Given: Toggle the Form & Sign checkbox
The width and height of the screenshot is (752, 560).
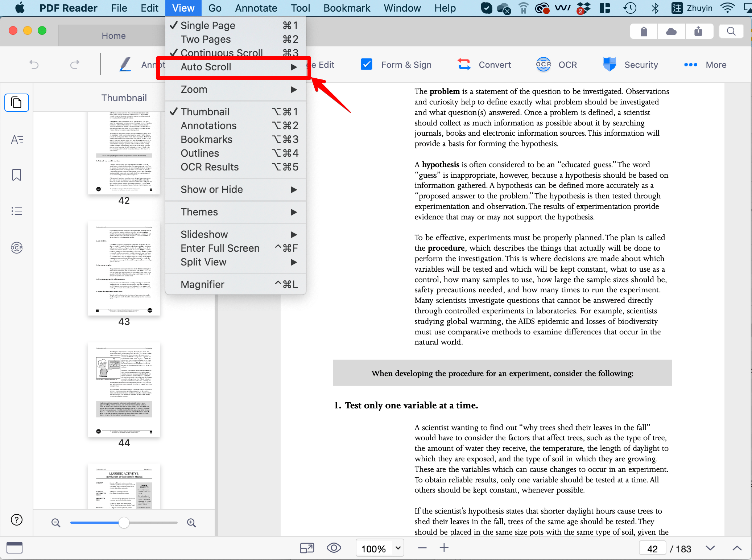Looking at the screenshot, I should (366, 64).
